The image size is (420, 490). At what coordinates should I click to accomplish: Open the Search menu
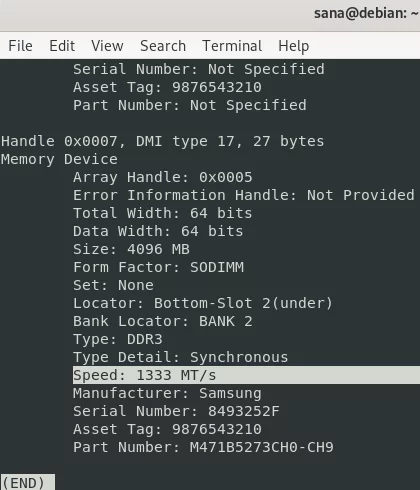pos(163,46)
